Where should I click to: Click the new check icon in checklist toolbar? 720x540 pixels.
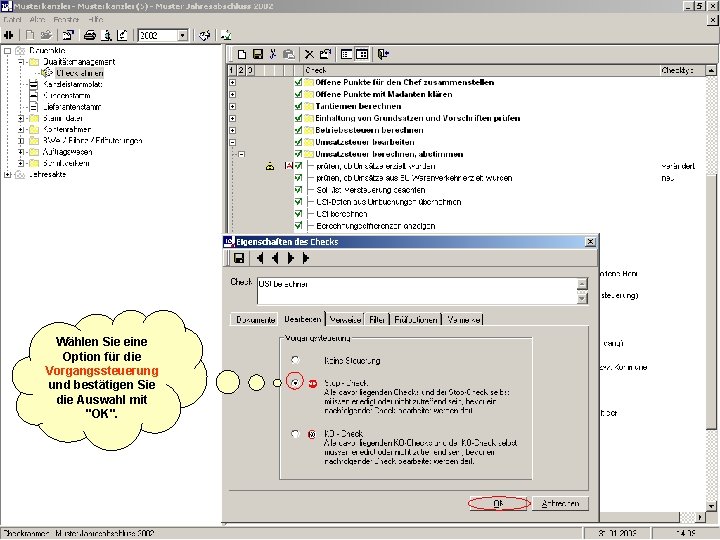click(242, 54)
